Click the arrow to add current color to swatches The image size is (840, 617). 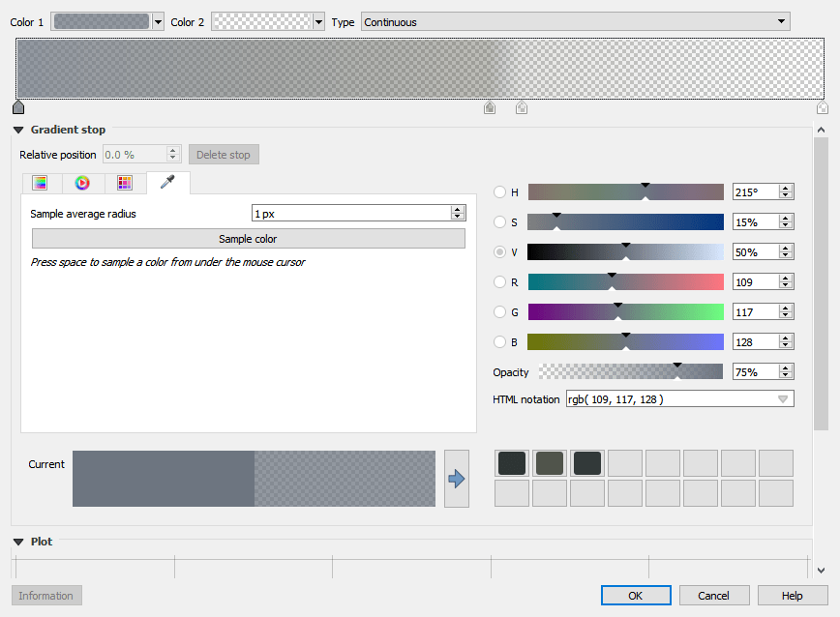click(x=456, y=479)
